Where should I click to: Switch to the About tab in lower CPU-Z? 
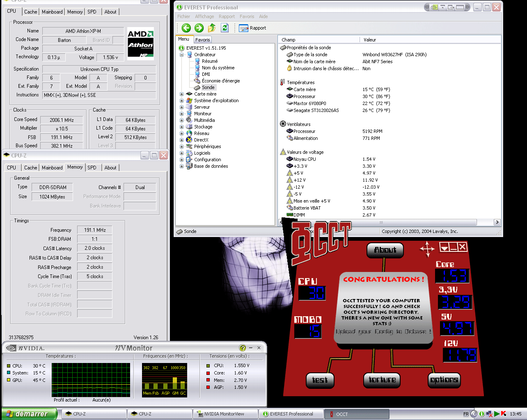pyautogui.click(x=110, y=168)
